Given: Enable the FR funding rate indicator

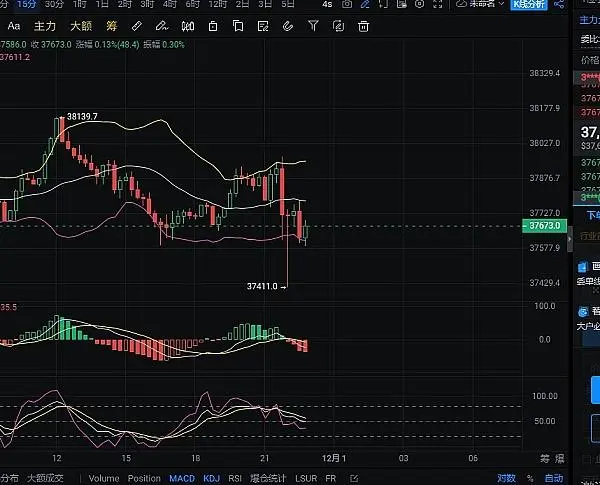Looking at the screenshot, I should tap(331, 478).
